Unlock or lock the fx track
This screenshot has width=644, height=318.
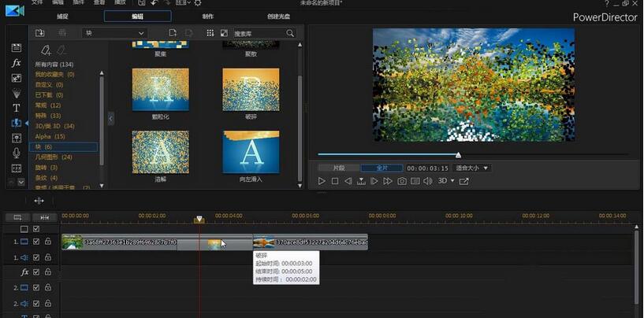[47, 272]
